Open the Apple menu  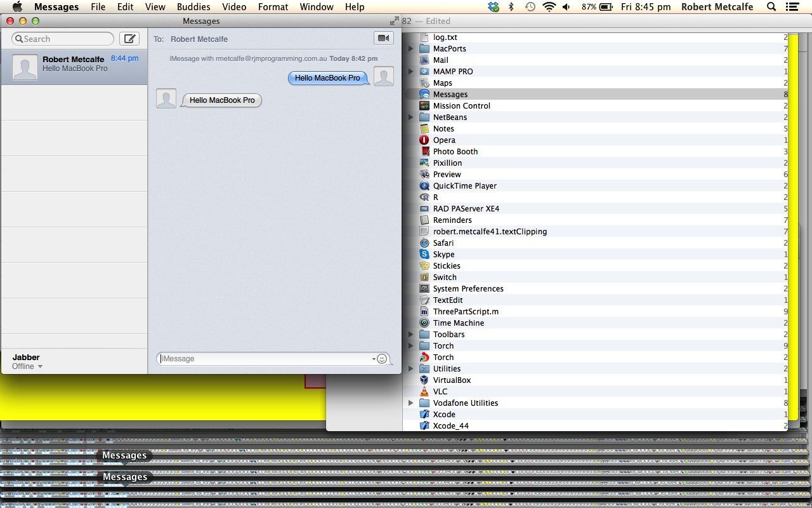(17, 7)
